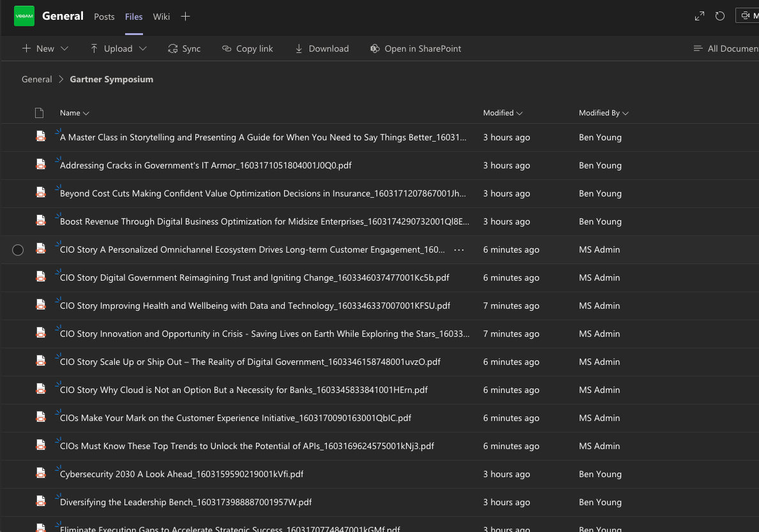The width and height of the screenshot is (759, 532).
Task: Select the CIO Story Personalized Omnichannel row
Action: point(18,249)
